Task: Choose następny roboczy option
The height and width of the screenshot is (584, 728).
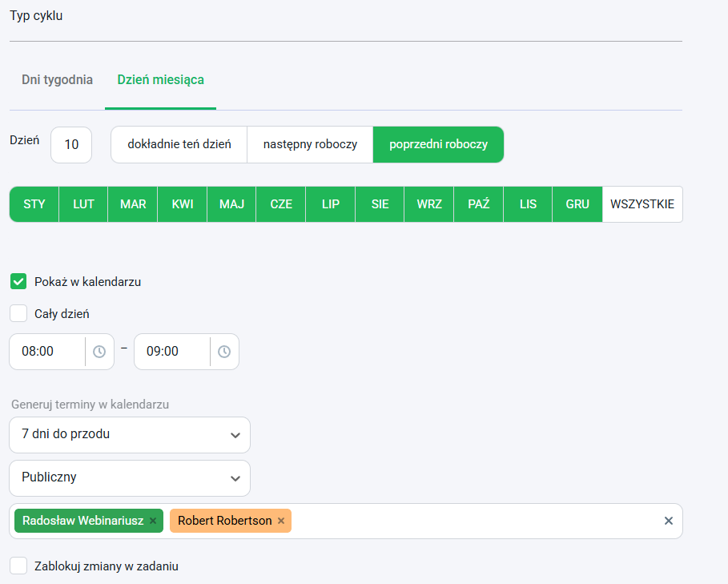Action: coord(310,144)
